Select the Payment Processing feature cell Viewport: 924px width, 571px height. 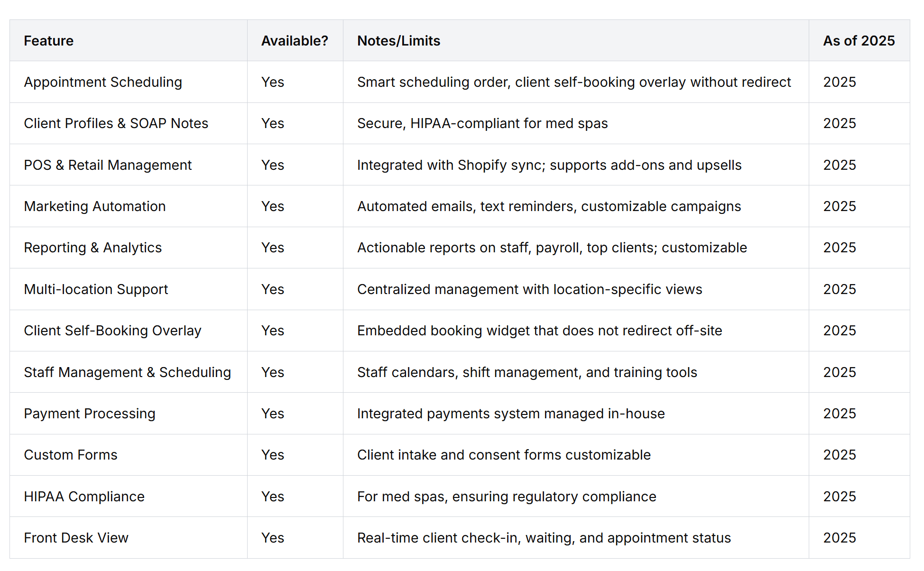point(90,414)
